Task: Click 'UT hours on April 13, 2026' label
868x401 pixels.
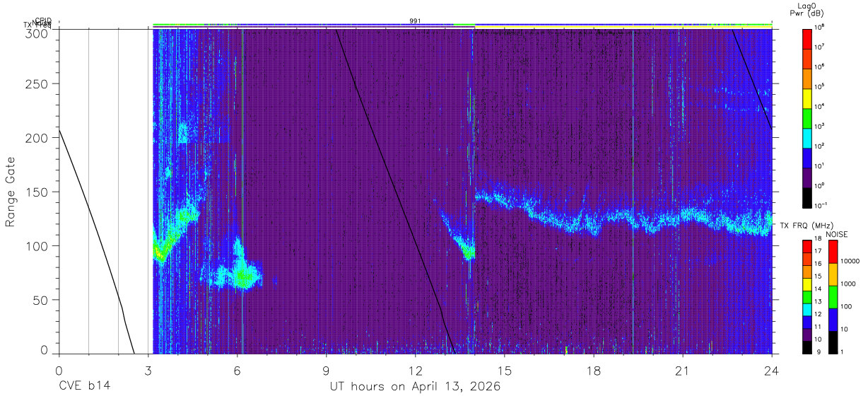Action: point(415,387)
